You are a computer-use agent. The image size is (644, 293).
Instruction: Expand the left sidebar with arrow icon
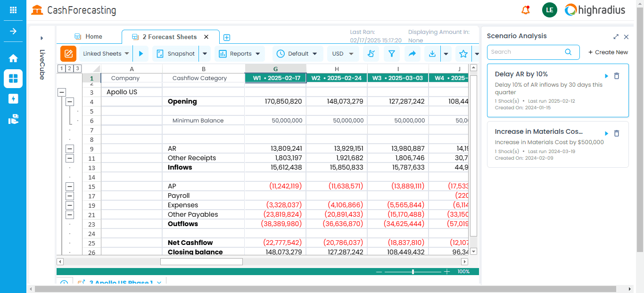click(13, 31)
